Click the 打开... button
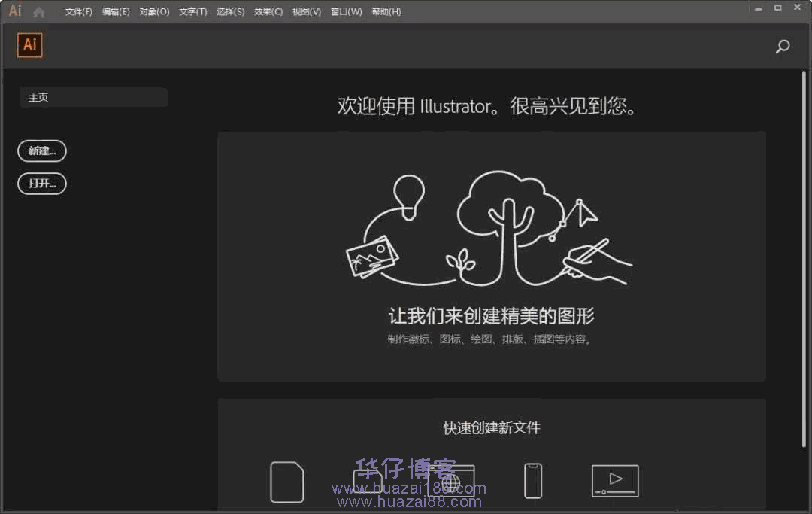The height and width of the screenshot is (514, 812). pos(42,184)
